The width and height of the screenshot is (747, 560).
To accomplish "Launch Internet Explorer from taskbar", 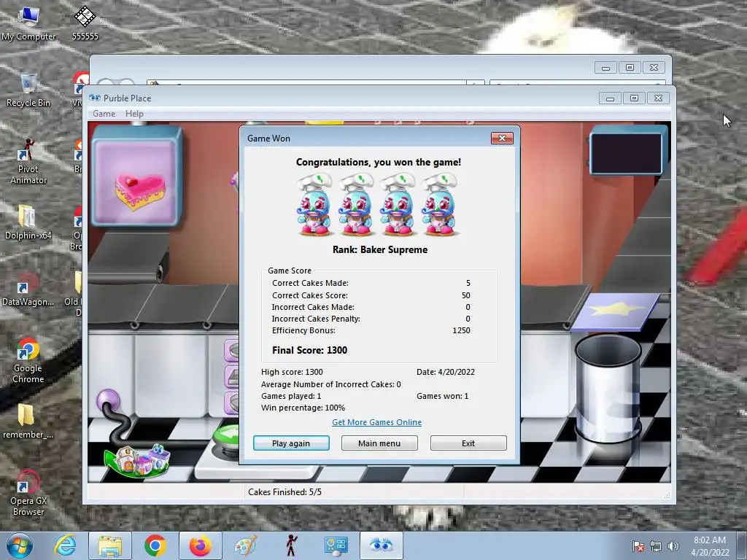I will (65, 545).
